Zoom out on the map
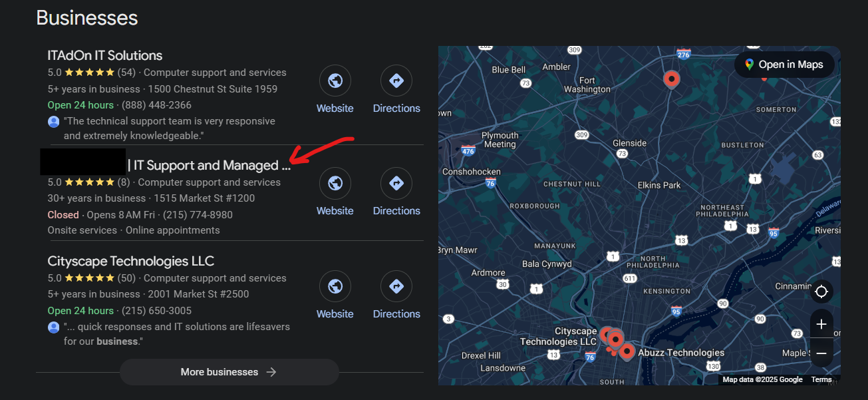The height and width of the screenshot is (400, 868). click(x=821, y=353)
